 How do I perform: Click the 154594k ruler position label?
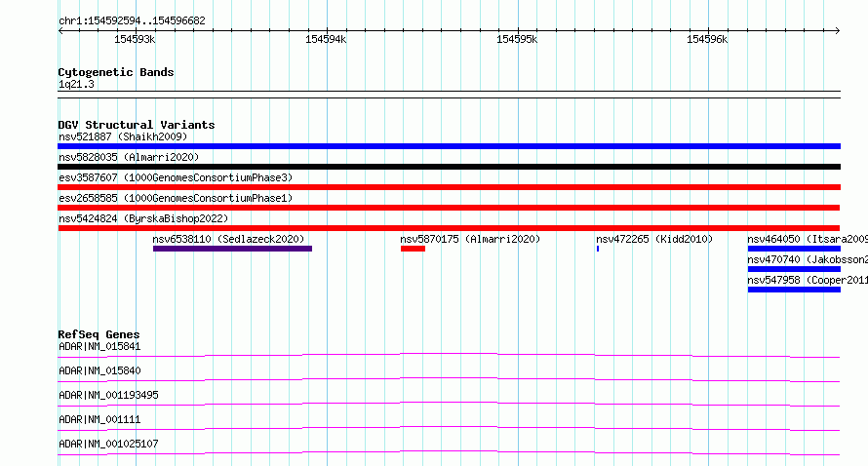[x=326, y=39]
